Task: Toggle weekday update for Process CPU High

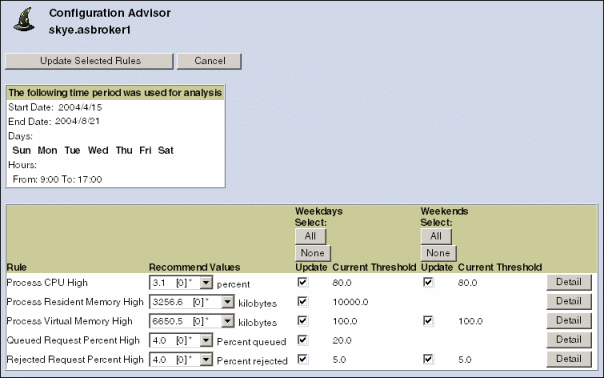Action: coord(303,282)
